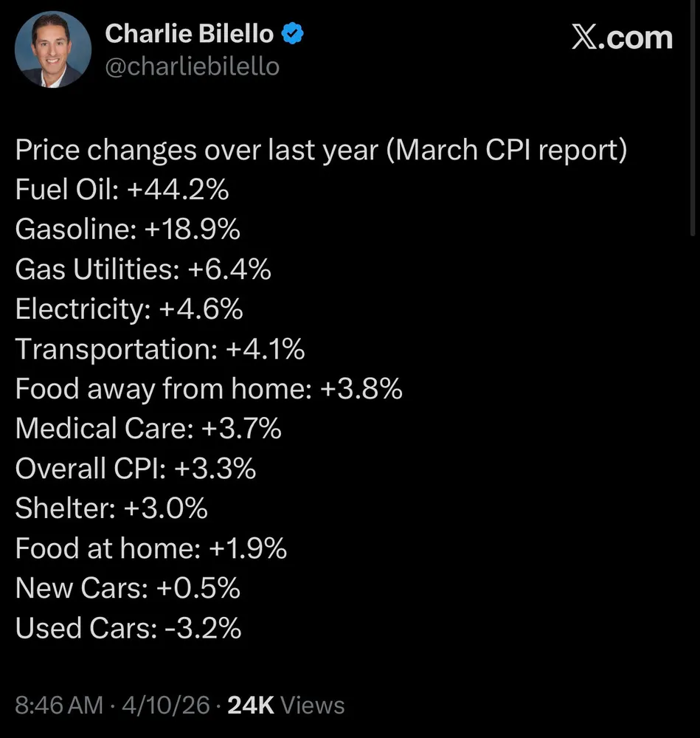The height and width of the screenshot is (738, 700).
Task: Click the Fuel Oil +44.2% line
Action: pos(122,190)
